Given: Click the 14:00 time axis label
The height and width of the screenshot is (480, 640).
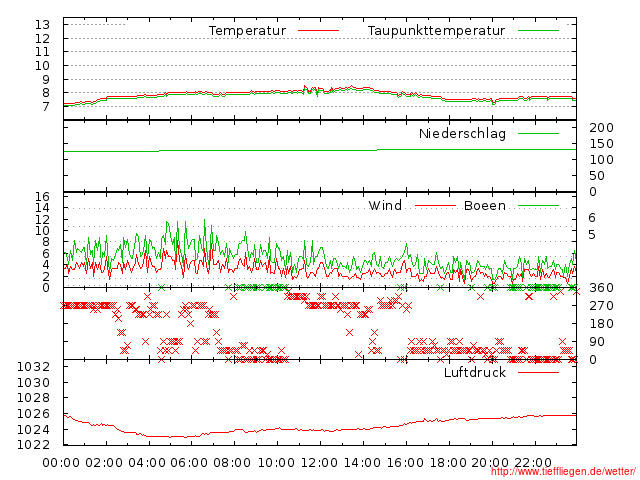Looking at the screenshot, I should (362, 463).
